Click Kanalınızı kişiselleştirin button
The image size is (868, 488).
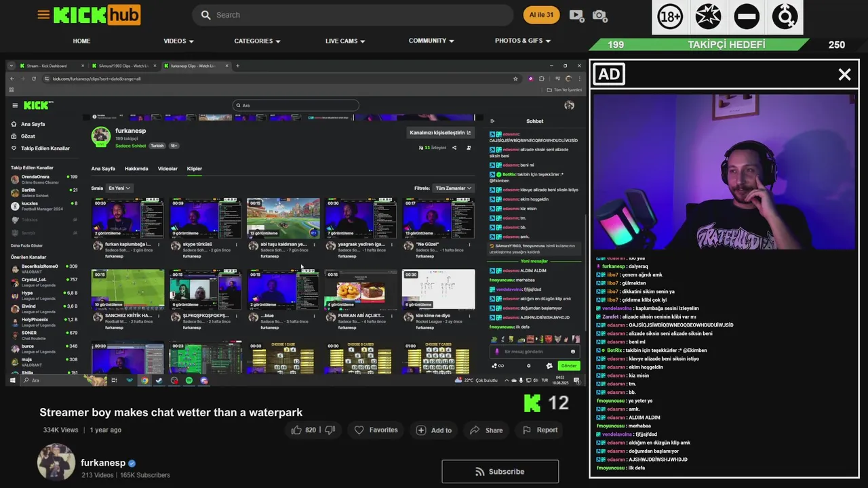click(x=440, y=133)
